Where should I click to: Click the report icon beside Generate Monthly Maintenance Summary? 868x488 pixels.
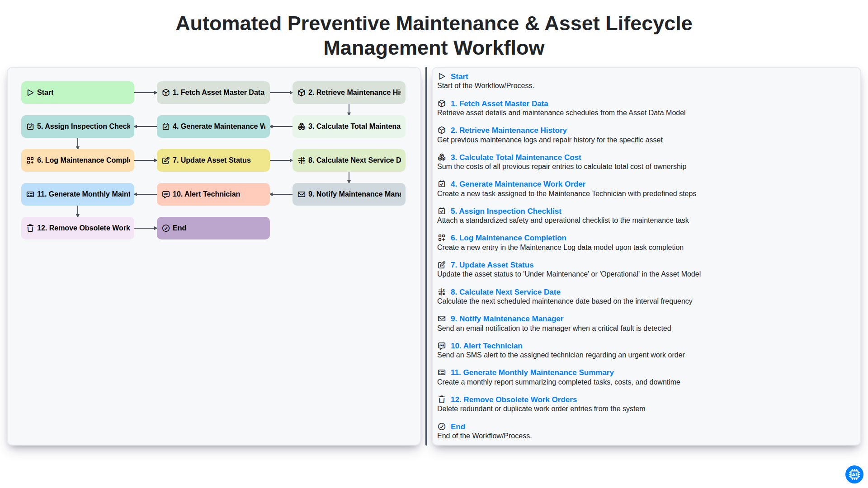click(442, 372)
